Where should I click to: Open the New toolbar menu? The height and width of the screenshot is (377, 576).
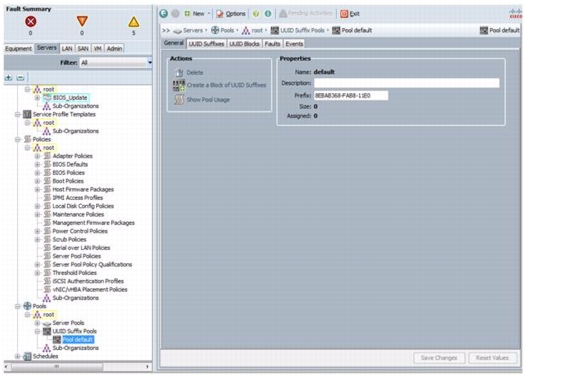(197, 14)
